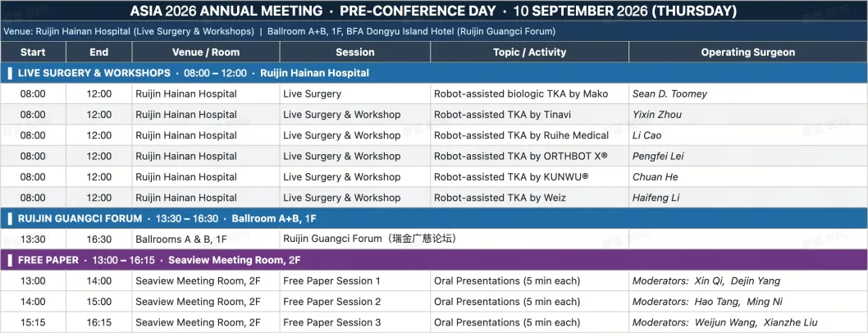The height and width of the screenshot is (333, 868).
Task: Click the Free Paper Session 3 cell
Action: click(x=355, y=322)
